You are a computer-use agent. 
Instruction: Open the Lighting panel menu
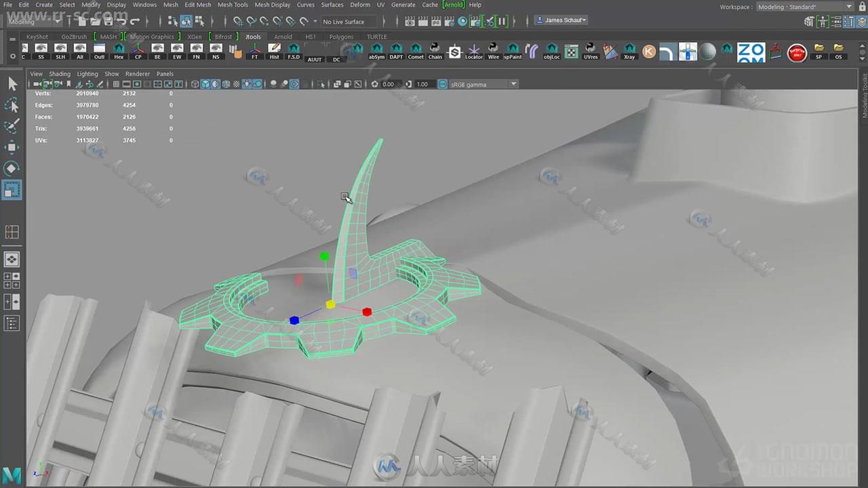(x=87, y=74)
